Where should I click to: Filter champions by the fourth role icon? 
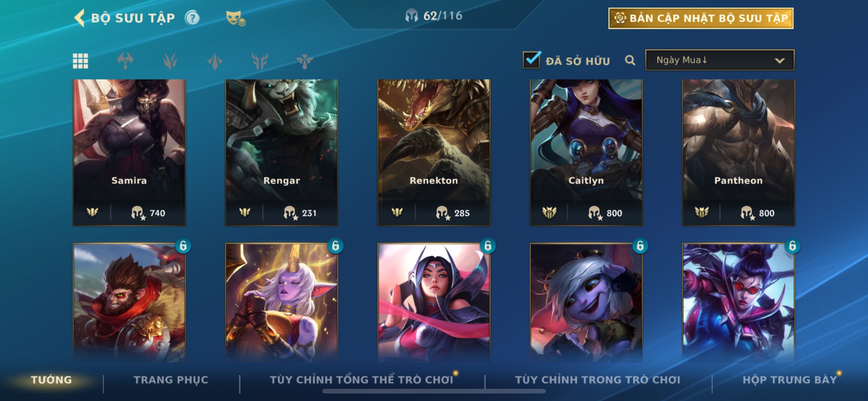[260, 61]
